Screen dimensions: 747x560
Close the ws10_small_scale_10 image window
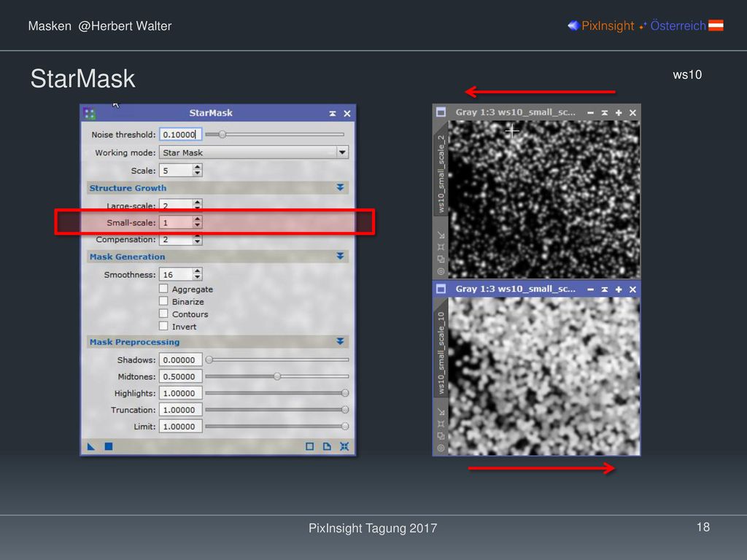click(x=632, y=289)
